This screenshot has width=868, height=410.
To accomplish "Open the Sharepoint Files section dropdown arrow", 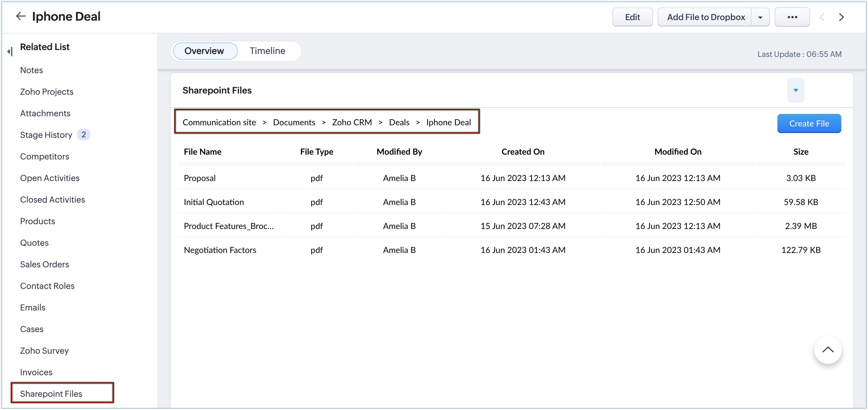I will (795, 90).
